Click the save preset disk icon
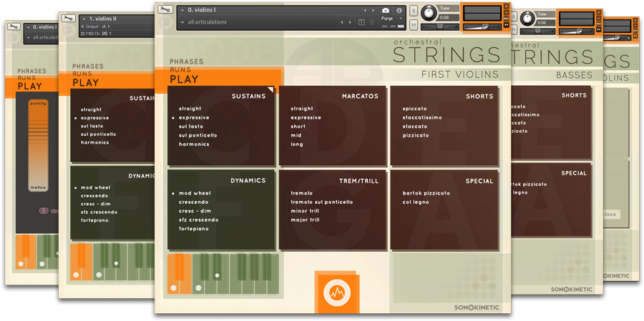644x321 pixels. click(361, 22)
